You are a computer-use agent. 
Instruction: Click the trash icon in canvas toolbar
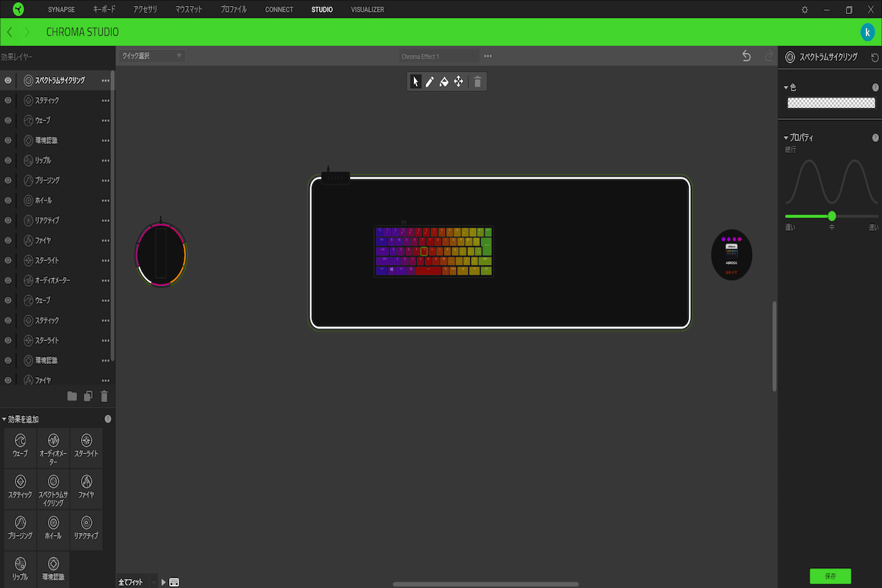pos(478,82)
